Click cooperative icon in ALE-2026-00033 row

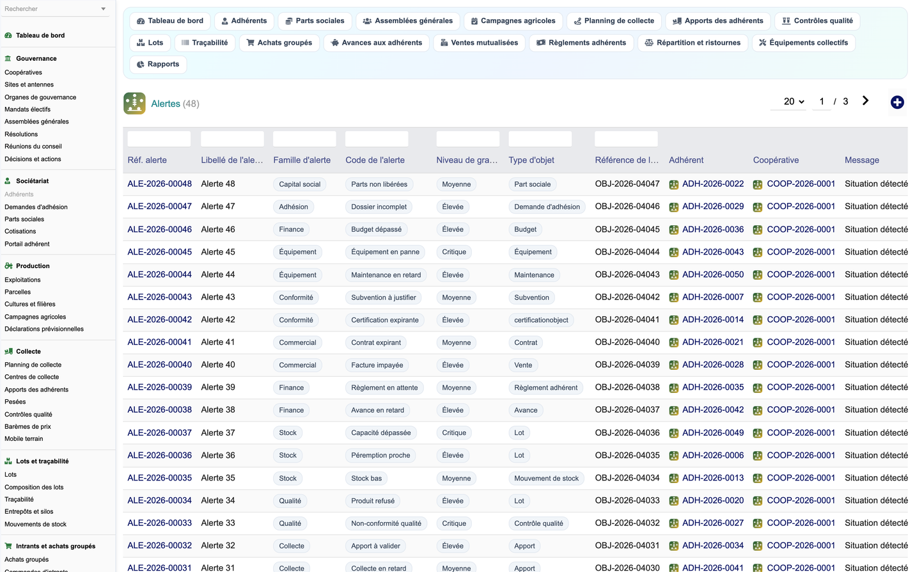[x=758, y=523]
